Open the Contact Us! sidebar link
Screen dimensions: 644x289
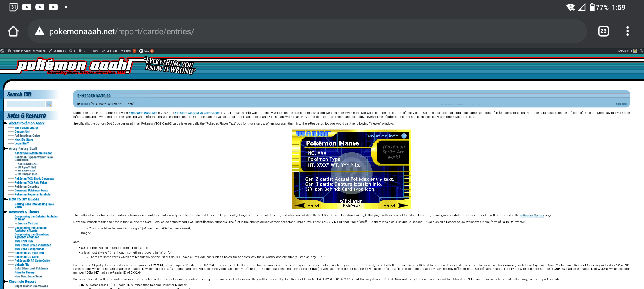pos(22,132)
